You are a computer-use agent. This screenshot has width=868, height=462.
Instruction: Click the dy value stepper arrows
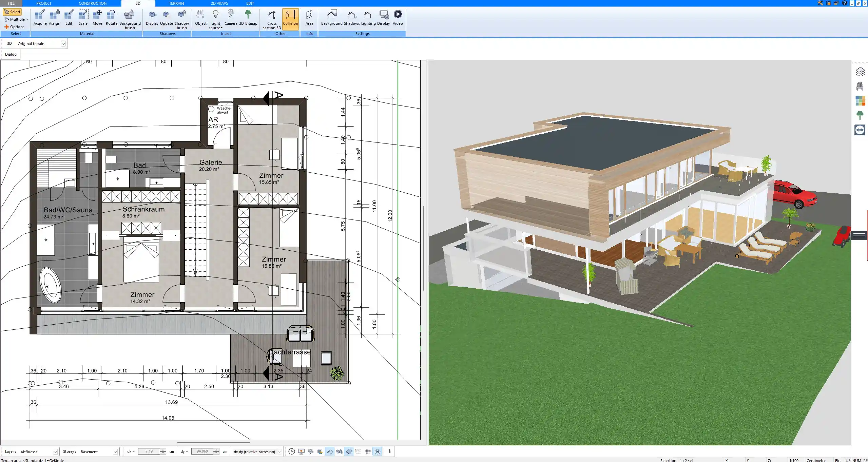tap(216, 451)
